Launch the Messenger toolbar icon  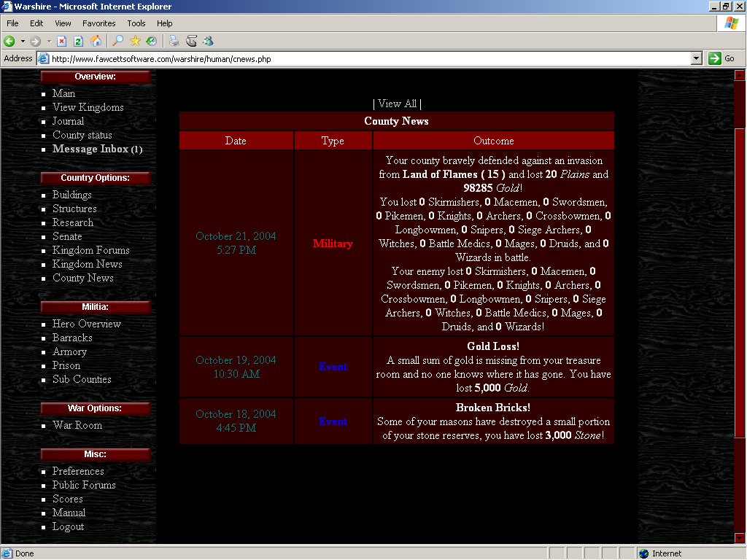[x=208, y=41]
